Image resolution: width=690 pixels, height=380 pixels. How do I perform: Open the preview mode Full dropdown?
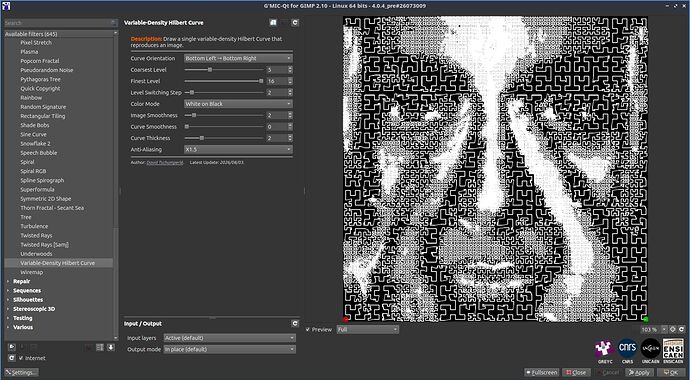point(368,329)
